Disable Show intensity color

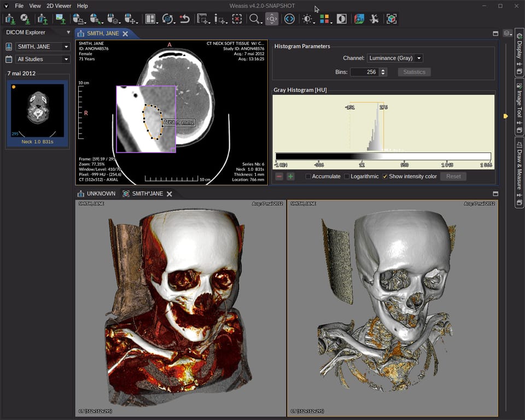click(385, 176)
